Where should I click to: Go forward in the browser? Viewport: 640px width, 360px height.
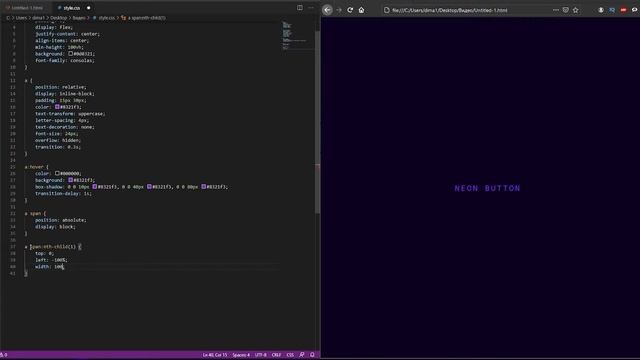(339, 10)
